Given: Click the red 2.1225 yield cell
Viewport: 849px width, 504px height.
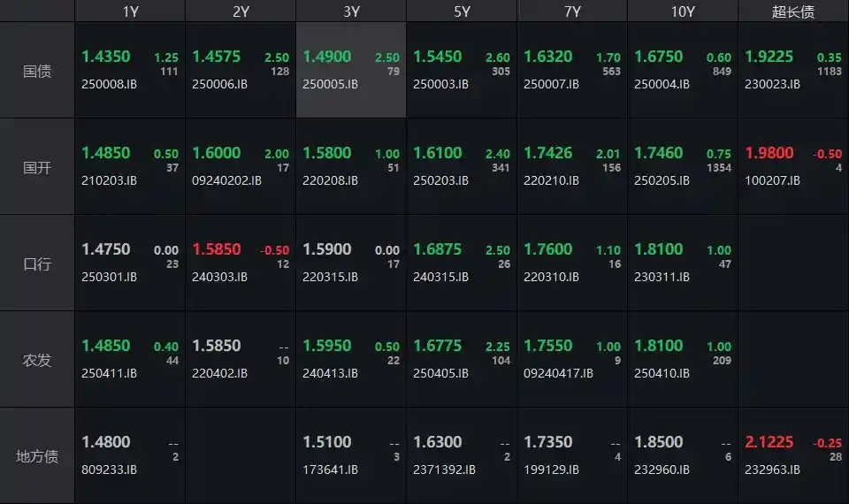Looking at the screenshot, I should (769, 442).
